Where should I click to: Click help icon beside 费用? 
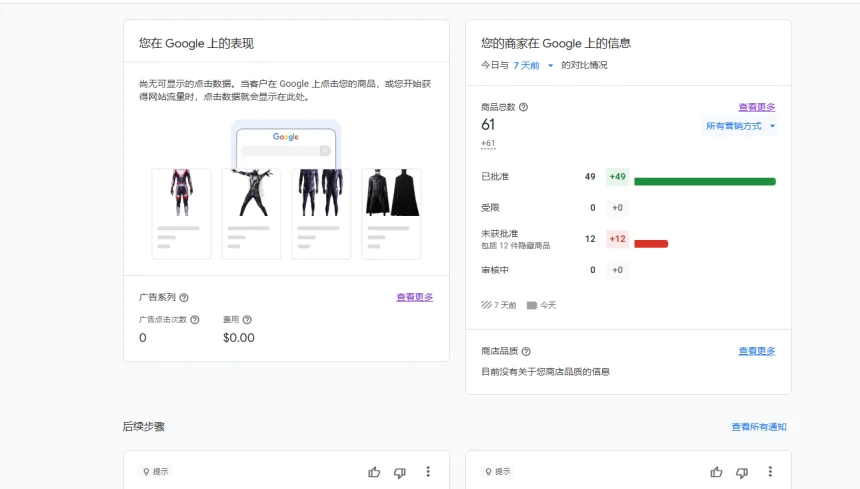[x=247, y=320]
